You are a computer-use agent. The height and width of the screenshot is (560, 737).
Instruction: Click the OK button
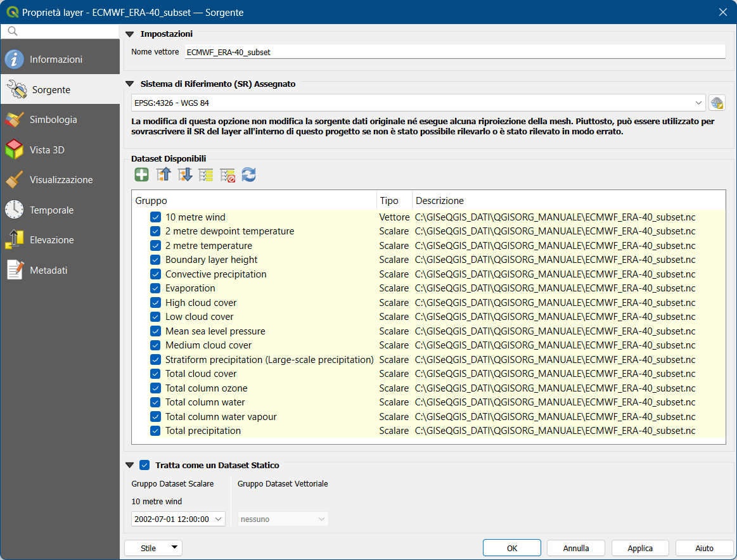coord(512,548)
